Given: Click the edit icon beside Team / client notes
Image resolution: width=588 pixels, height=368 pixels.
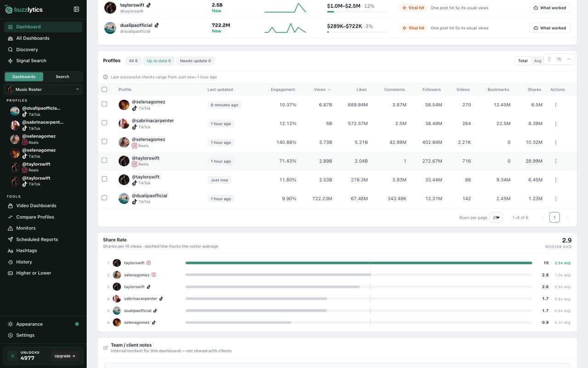Looking at the screenshot, I should 106,348.
